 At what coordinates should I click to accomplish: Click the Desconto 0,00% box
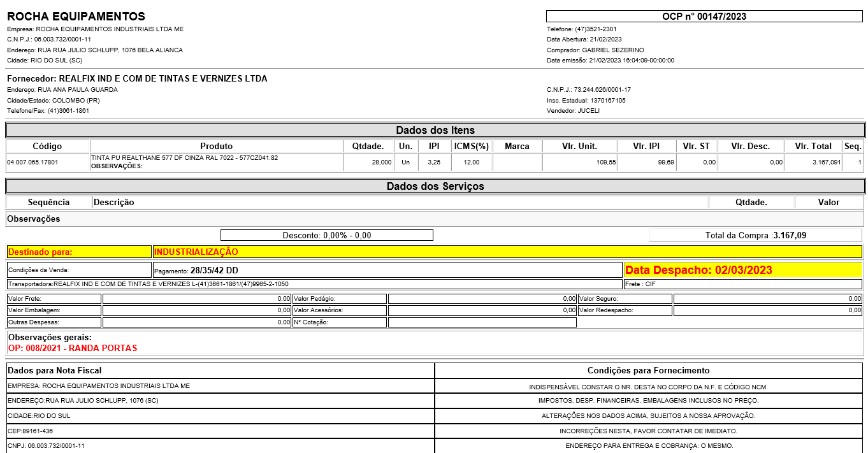click(326, 235)
